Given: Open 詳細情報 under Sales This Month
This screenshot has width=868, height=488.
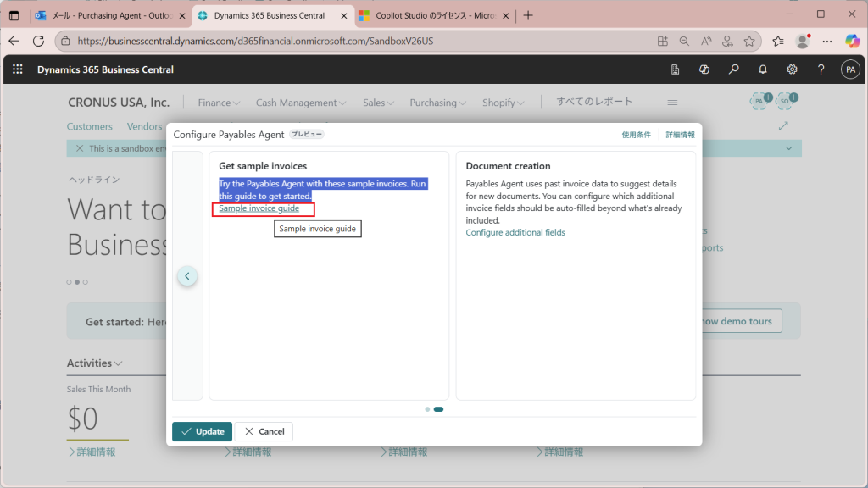Looking at the screenshot, I should tap(92, 452).
